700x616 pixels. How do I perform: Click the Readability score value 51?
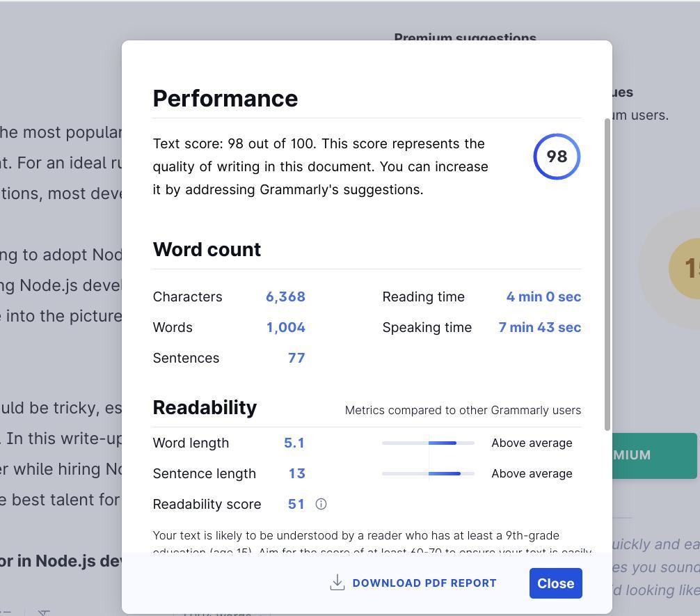tap(296, 504)
